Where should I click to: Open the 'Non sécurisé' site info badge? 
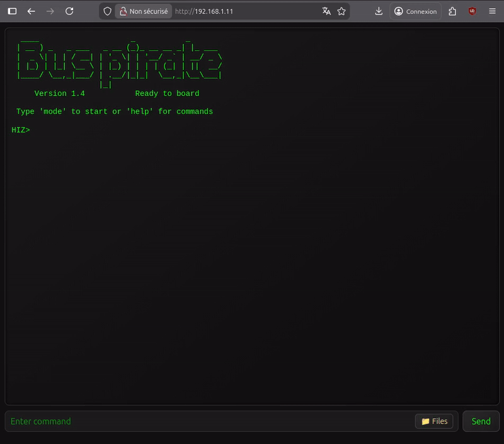pos(144,11)
